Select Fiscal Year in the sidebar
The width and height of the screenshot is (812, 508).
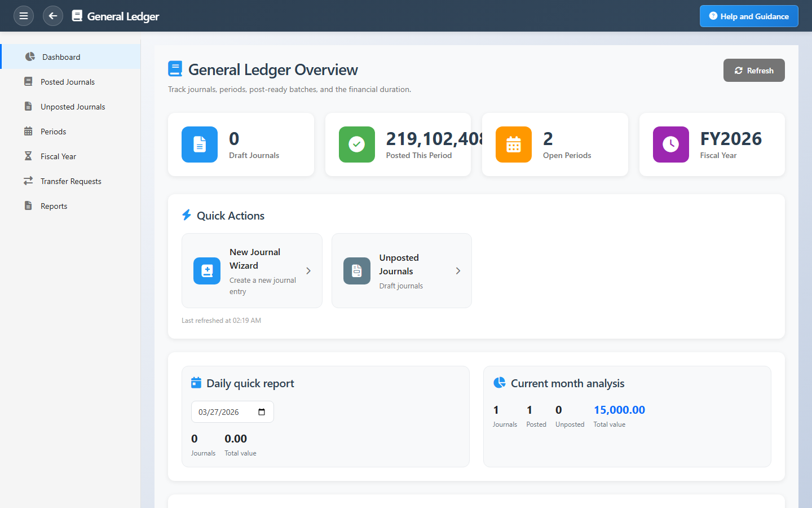(58, 156)
